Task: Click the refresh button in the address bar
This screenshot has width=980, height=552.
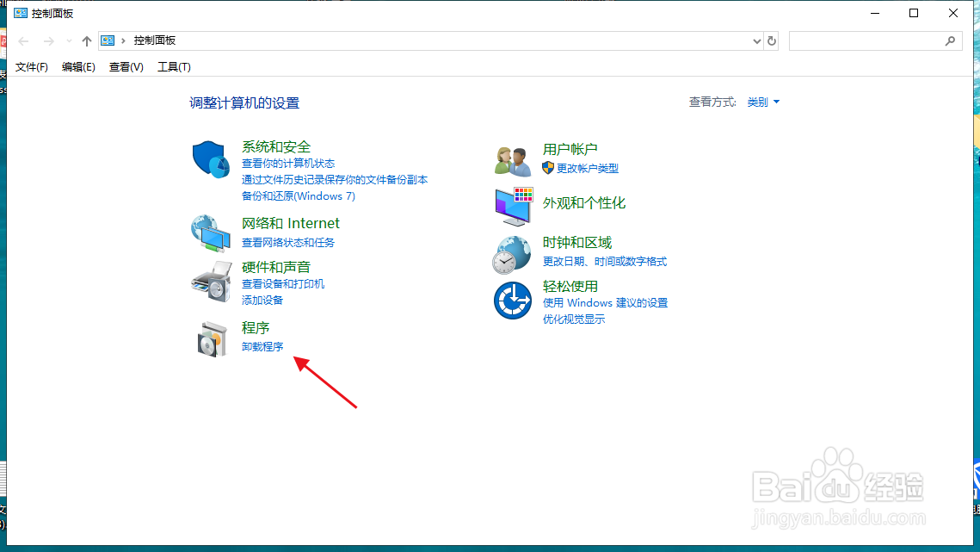Action: [772, 40]
